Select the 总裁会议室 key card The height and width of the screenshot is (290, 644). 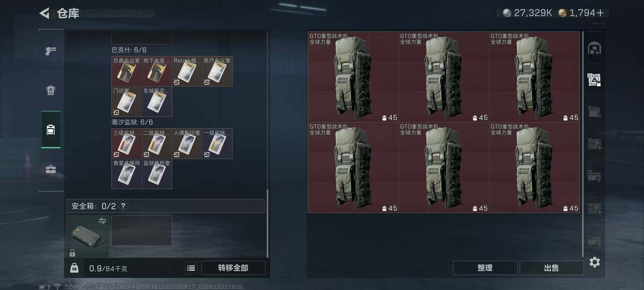pos(127,71)
